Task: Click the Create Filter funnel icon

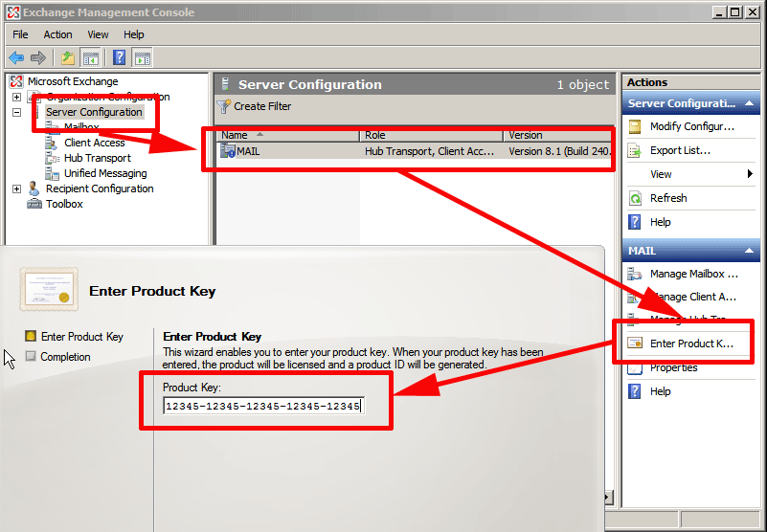Action: coord(223,106)
